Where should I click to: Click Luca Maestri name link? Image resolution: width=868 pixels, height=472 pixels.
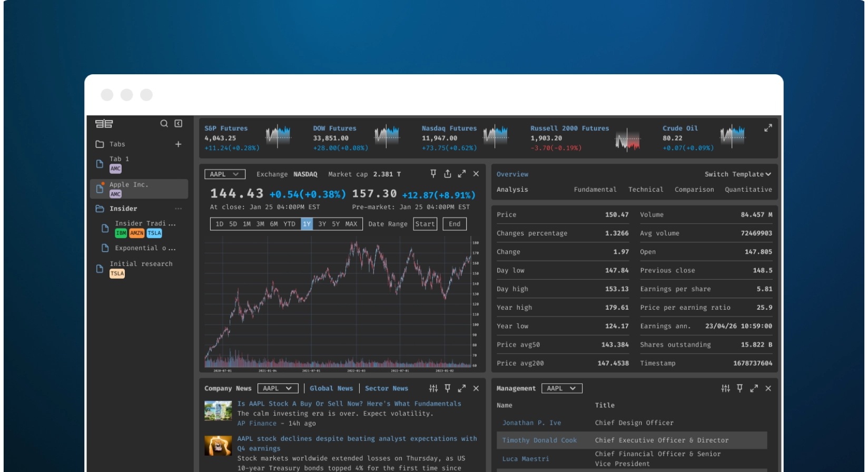pyautogui.click(x=526, y=459)
